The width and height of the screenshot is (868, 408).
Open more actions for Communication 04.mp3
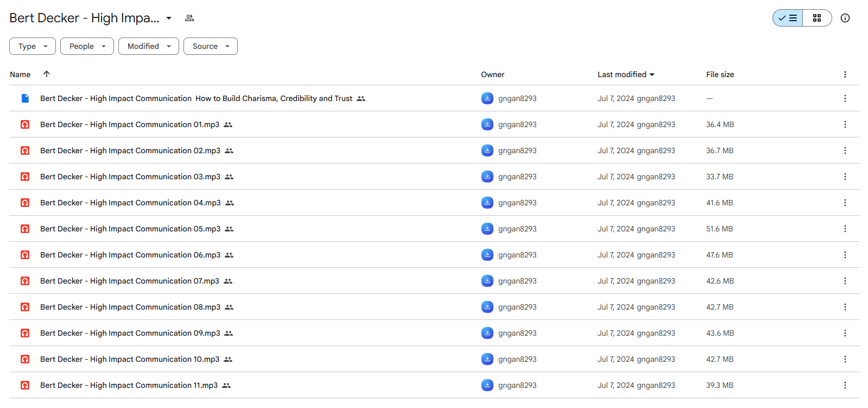845,203
